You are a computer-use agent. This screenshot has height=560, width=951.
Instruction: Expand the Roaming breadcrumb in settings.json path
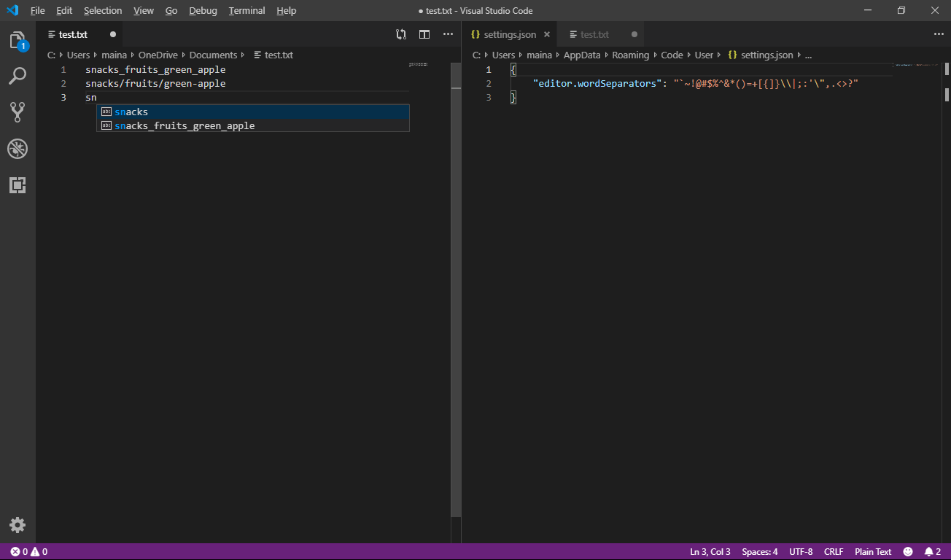(653, 55)
